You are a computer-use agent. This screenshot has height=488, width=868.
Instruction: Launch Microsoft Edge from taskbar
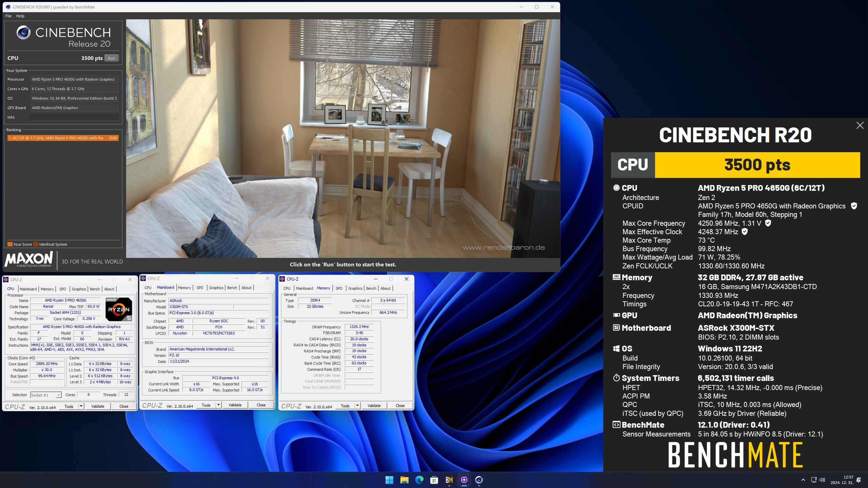coord(419,480)
